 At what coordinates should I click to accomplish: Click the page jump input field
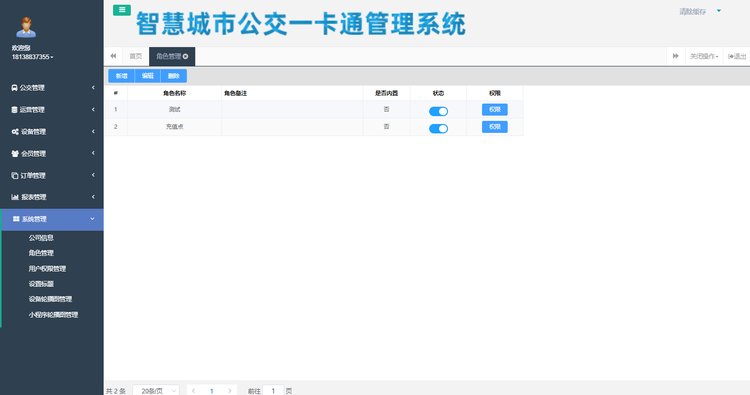pyautogui.click(x=273, y=391)
